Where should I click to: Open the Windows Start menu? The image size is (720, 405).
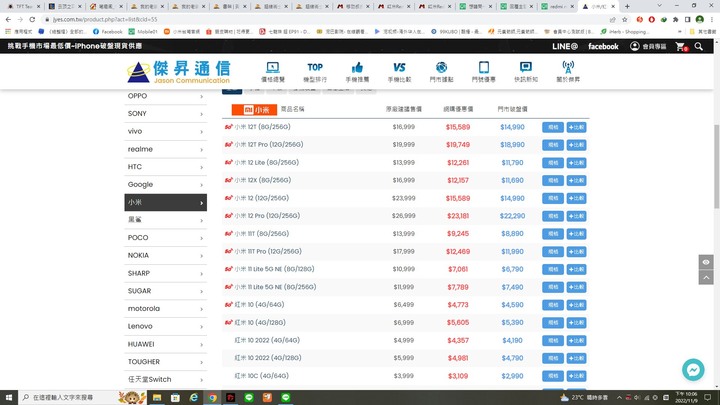coord(9,397)
